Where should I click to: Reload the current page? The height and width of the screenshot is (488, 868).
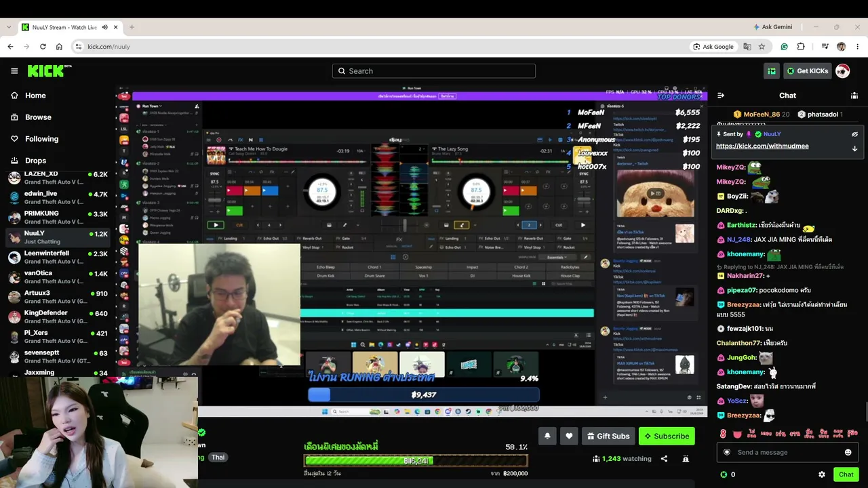(43, 47)
